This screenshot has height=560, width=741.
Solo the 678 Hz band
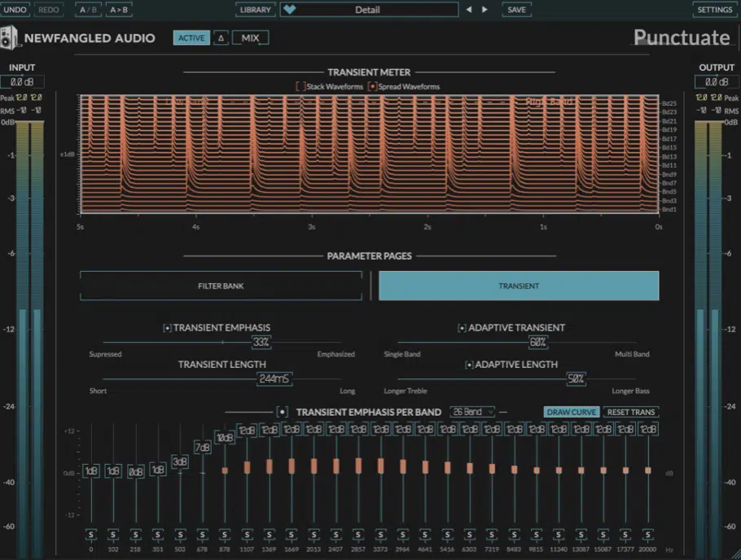202,535
